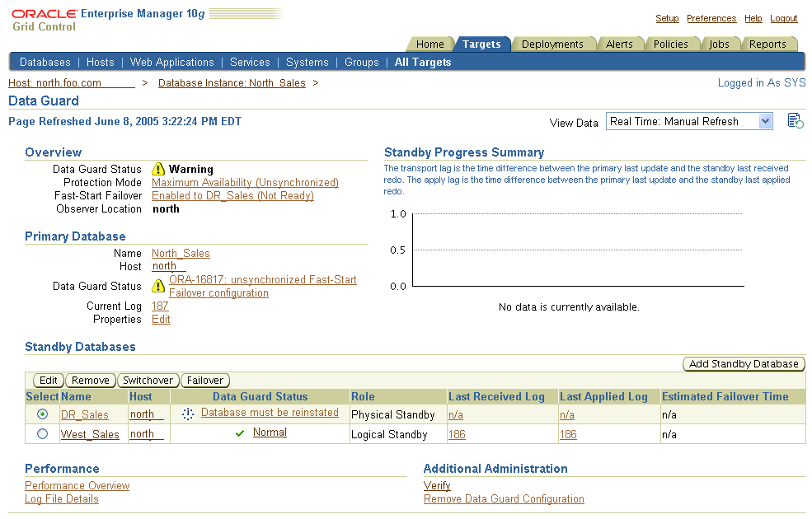812x519 pixels.
Task: Click Remove Data Guard Configuration
Action: (504, 498)
